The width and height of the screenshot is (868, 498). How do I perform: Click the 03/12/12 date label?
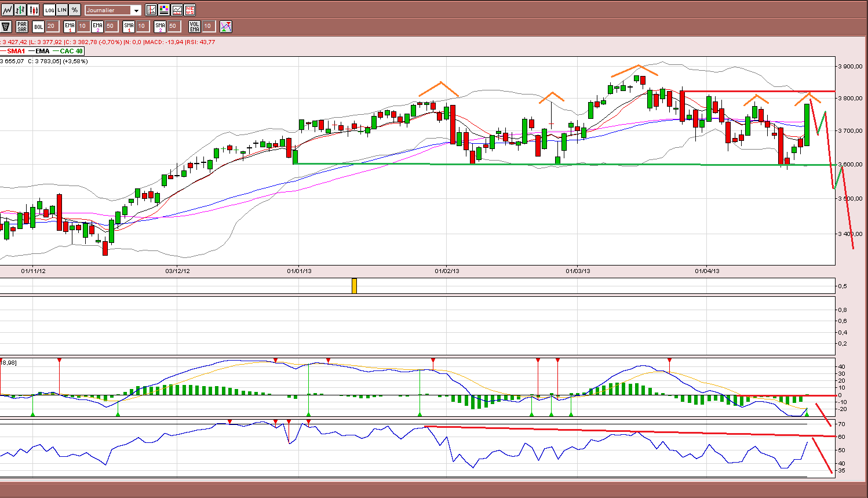177,271
